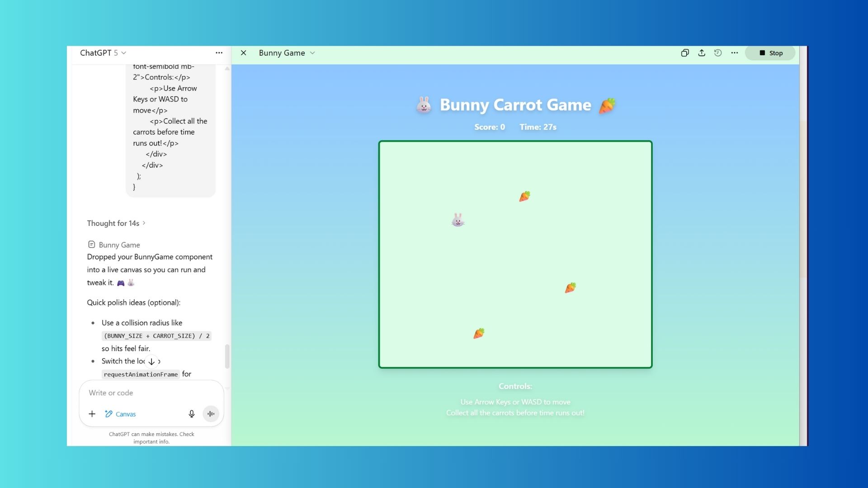The image size is (868, 488).
Task: Click the Bunny Game document icon
Action: [x=92, y=244]
